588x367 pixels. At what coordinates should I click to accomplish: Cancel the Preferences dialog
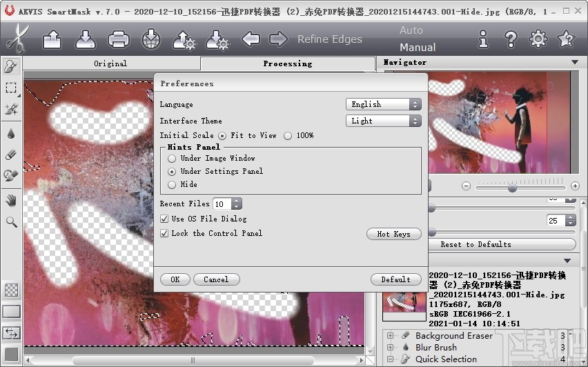(x=217, y=279)
